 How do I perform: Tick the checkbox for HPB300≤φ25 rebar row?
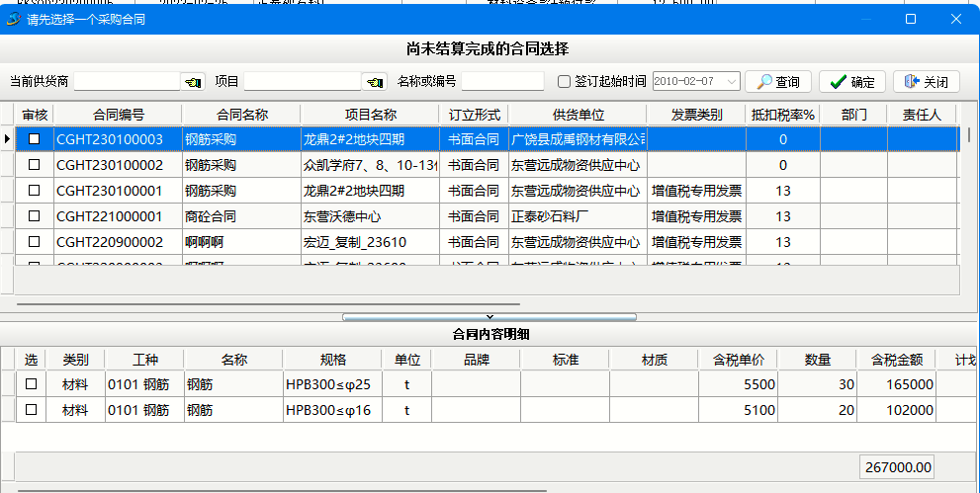31,383
